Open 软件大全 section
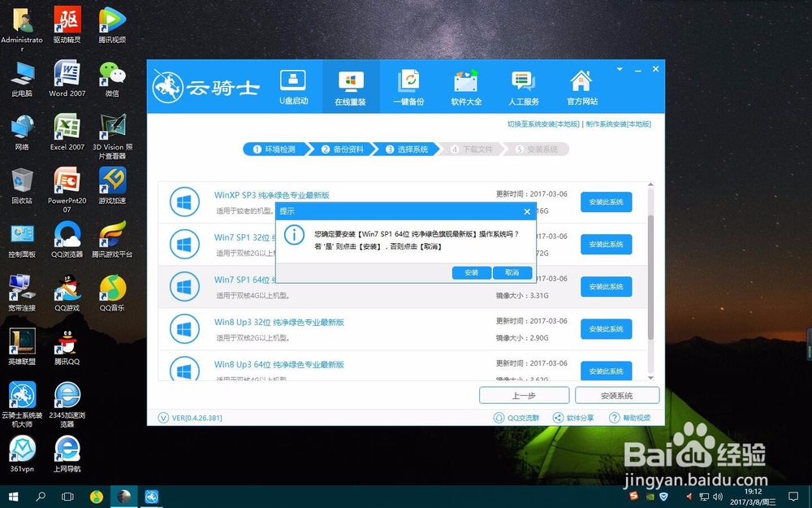 466,87
